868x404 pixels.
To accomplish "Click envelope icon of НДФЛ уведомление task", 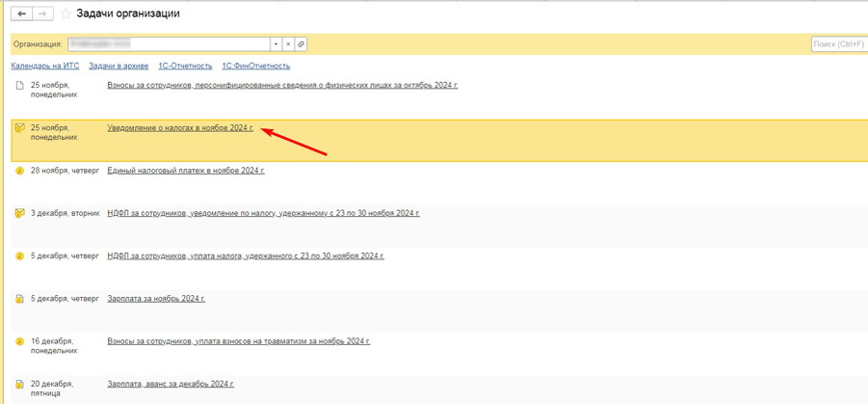I will pos(20,213).
